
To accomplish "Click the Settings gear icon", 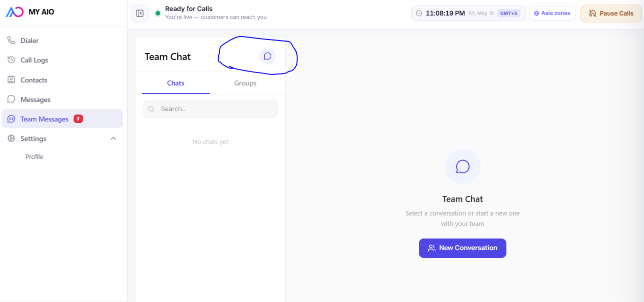I will (11, 138).
